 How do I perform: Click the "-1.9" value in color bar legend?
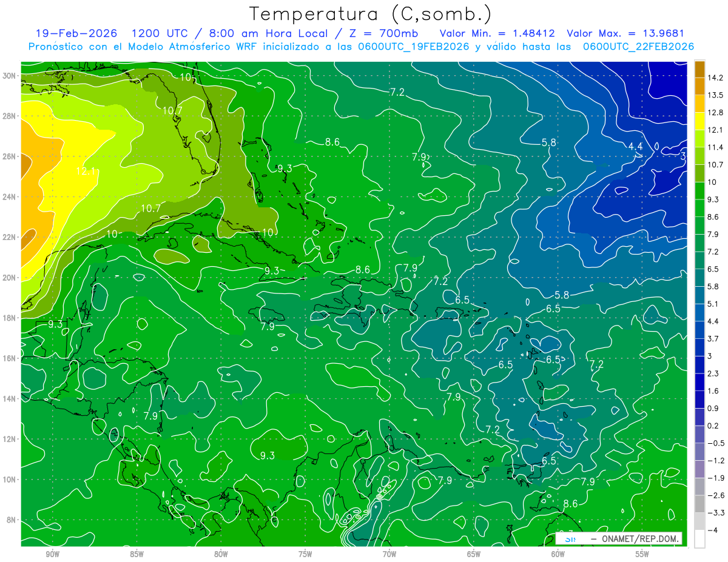pos(715,478)
